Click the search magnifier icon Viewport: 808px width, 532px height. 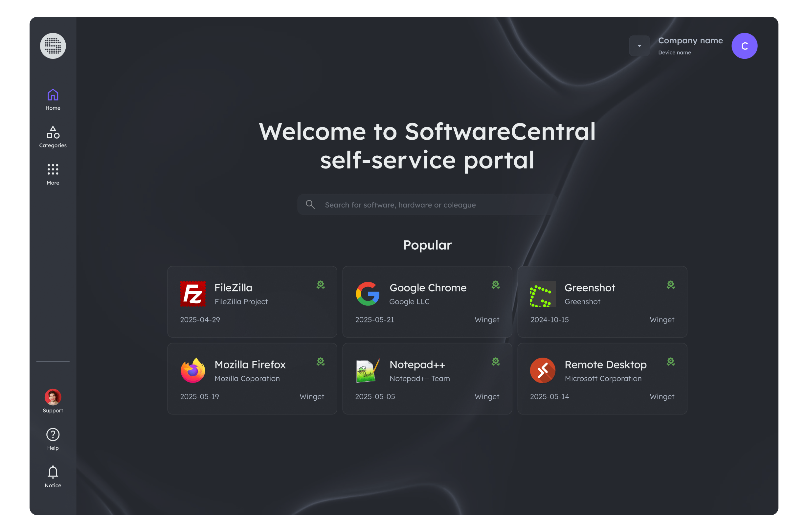click(310, 204)
